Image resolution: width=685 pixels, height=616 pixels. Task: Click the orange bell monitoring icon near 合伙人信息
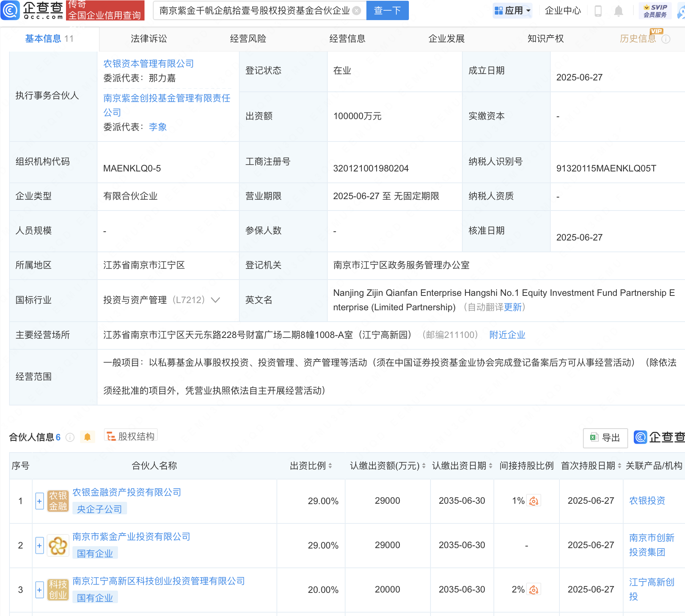coord(87,437)
